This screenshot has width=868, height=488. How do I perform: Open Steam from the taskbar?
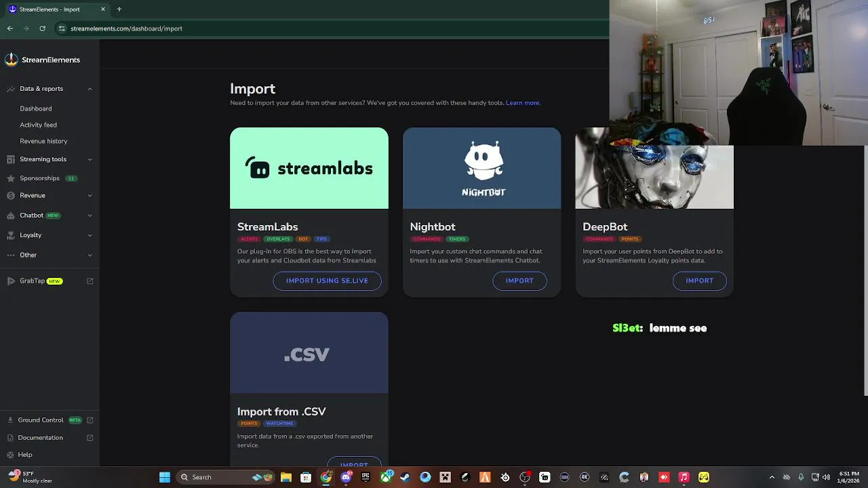pos(405,477)
